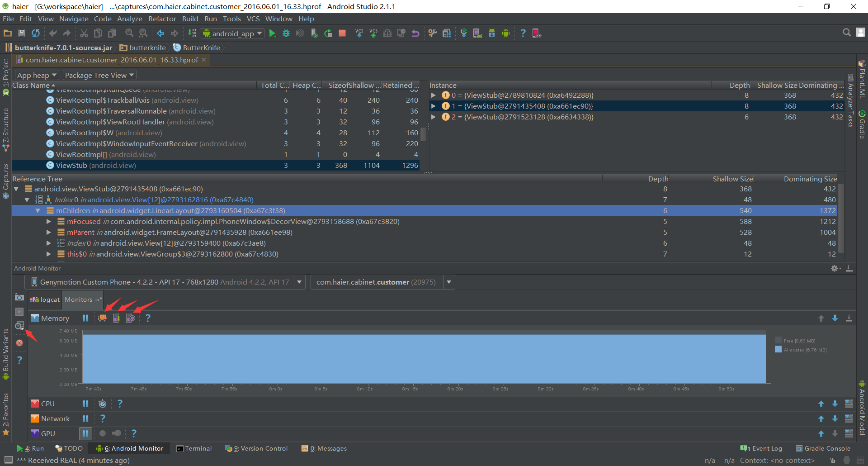The image size is (868, 466).
Task: Open the Event Log panel
Action: pos(762,448)
